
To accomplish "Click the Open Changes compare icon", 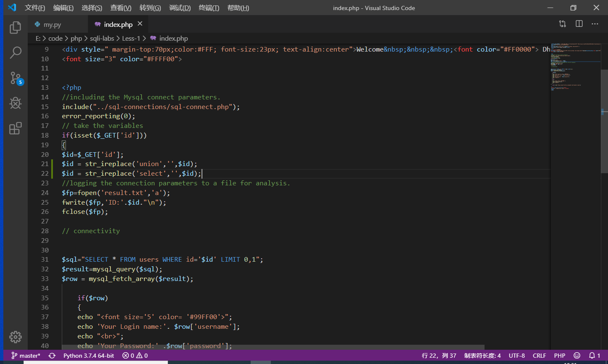I will 562,24.
